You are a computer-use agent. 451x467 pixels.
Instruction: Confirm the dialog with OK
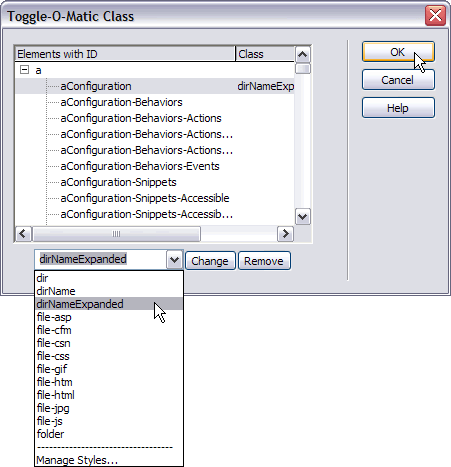pos(398,52)
